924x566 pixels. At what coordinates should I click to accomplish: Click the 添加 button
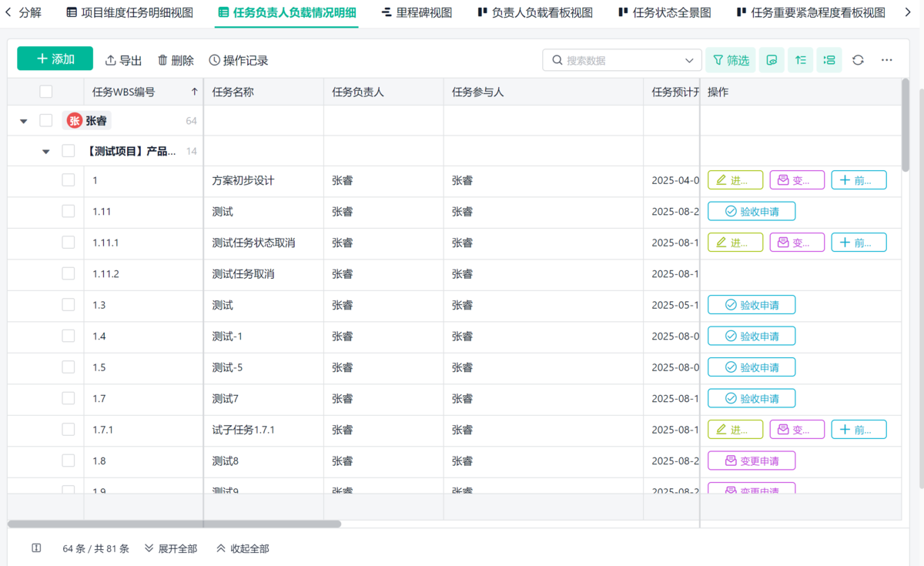pos(55,59)
